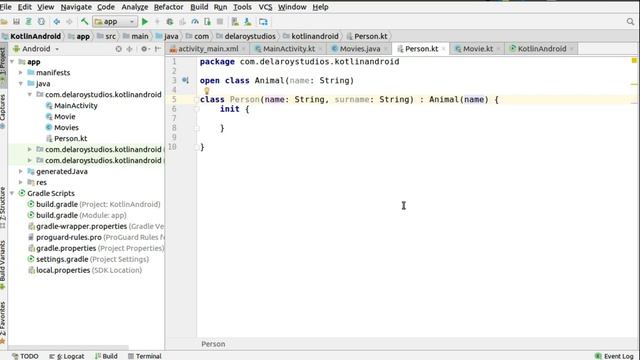Toggle the Terminal tool window
Image resolution: width=640 pixels, height=360 pixels.
tap(144, 356)
